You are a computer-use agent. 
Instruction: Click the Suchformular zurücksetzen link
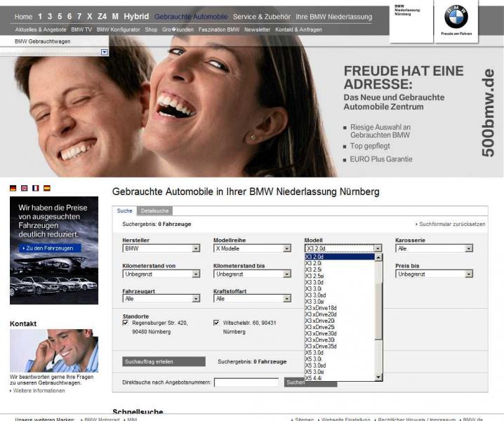tap(452, 225)
